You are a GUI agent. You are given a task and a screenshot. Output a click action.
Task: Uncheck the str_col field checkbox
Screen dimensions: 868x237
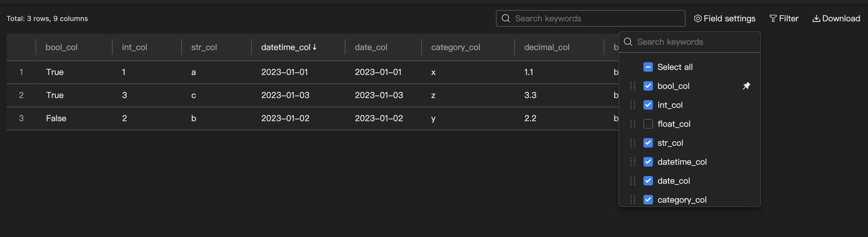point(648,143)
